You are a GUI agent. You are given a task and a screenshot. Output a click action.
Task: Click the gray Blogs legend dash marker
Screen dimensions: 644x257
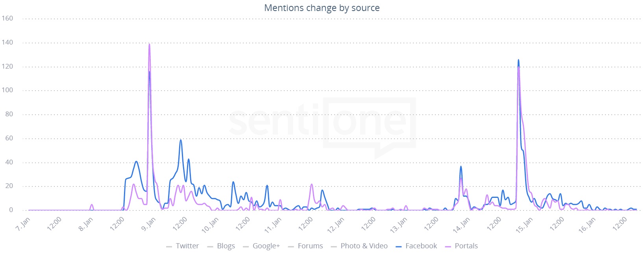(210, 247)
